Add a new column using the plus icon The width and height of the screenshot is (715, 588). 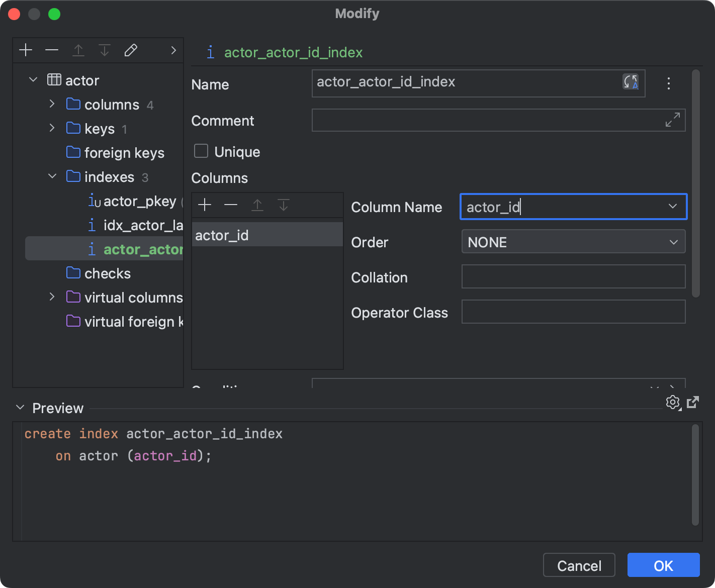coord(204,205)
